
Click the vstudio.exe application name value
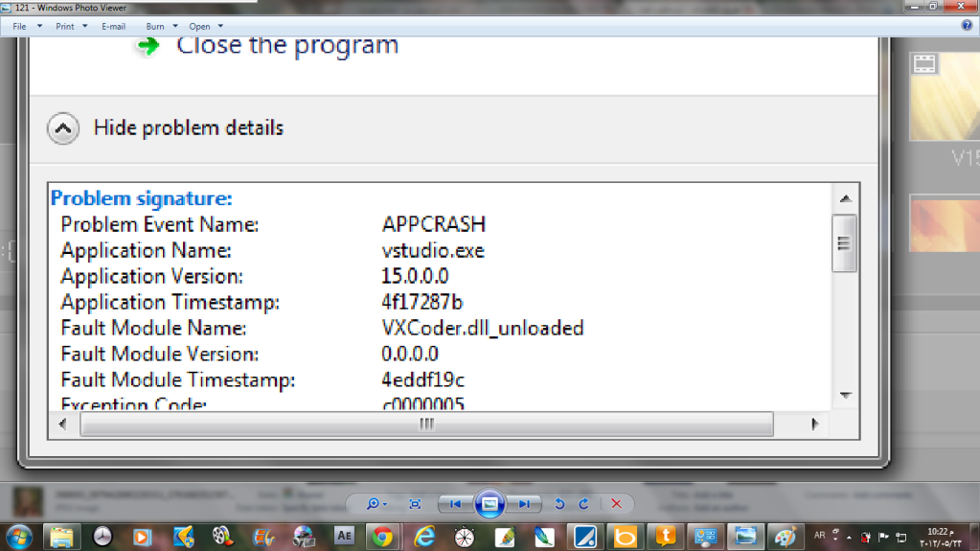(x=433, y=251)
